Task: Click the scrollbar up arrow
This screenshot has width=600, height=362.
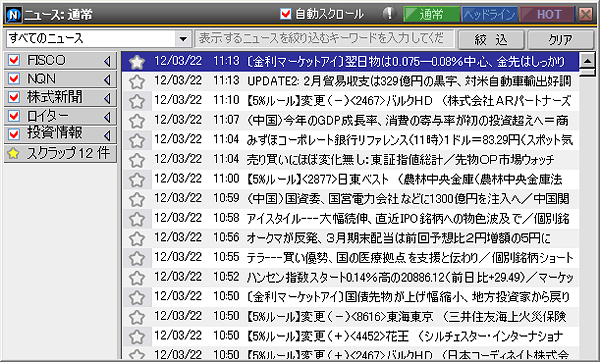Action: point(587,60)
